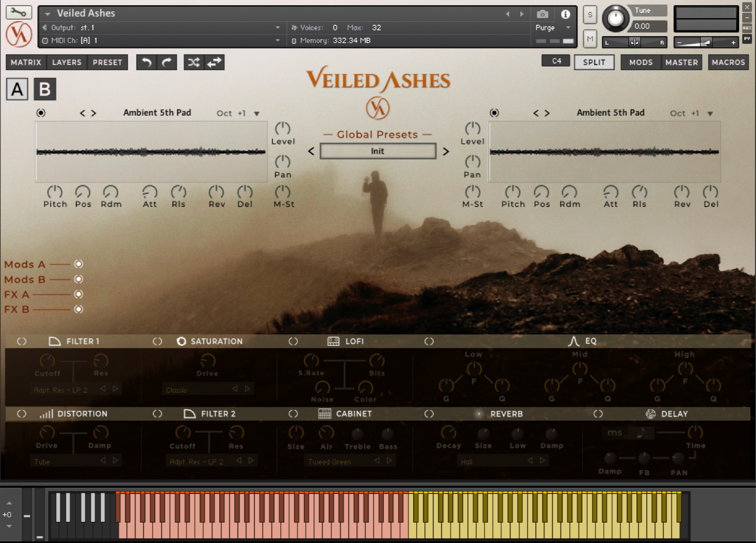Click the mute M button
Image resolution: width=756 pixels, height=543 pixels.
coord(590,39)
